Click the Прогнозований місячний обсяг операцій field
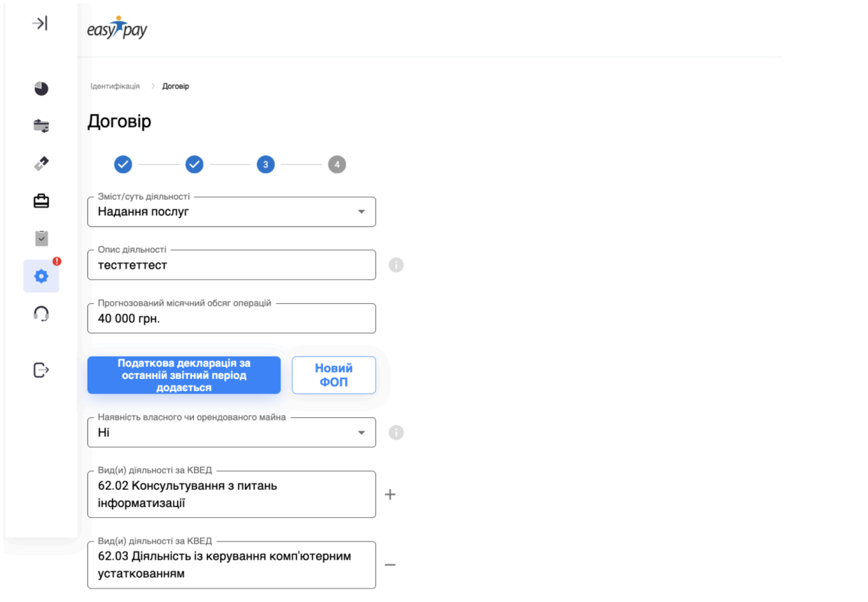Viewport: 868px width, 602px height. coord(231,319)
